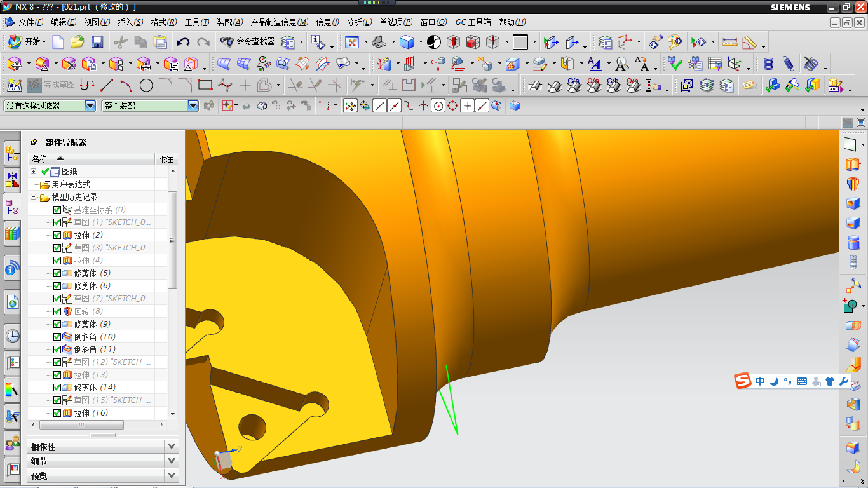Select the Profile curve tool
The image size is (868, 488).
(x=87, y=85)
